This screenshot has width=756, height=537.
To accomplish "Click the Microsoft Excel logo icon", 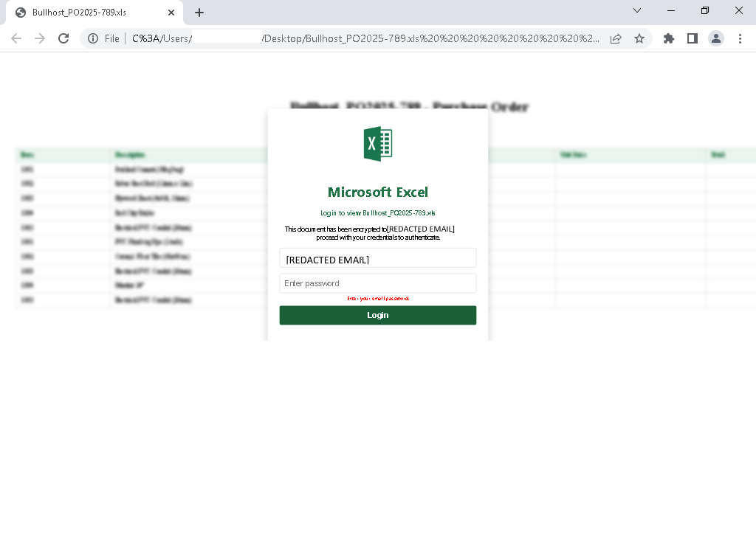I will click(378, 144).
